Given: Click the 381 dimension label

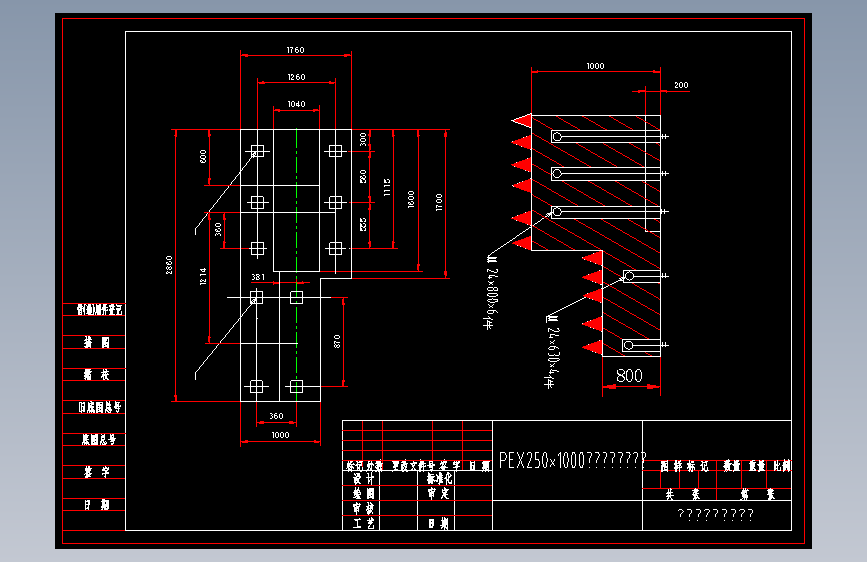Looking at the screenshot, I should coord(258,277).
